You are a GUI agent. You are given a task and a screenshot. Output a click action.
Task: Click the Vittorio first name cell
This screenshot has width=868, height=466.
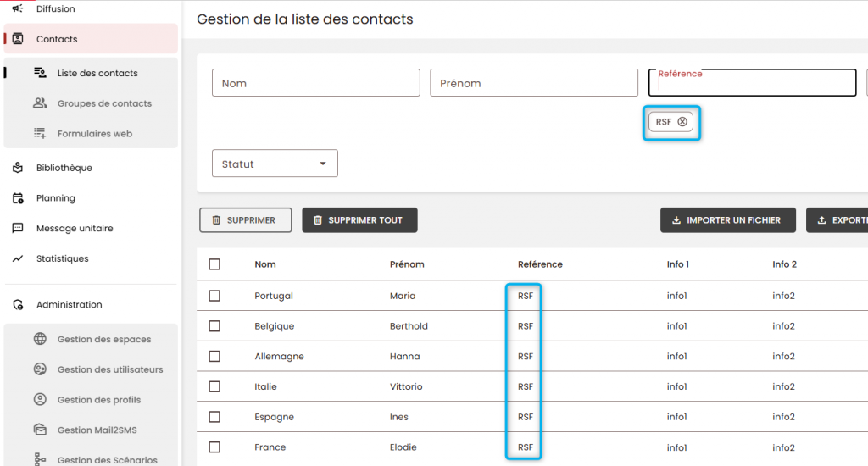coord(406,386)
